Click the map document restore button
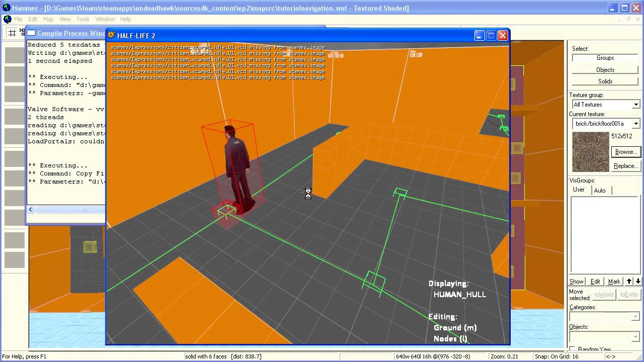 click(x=628, y=19)
